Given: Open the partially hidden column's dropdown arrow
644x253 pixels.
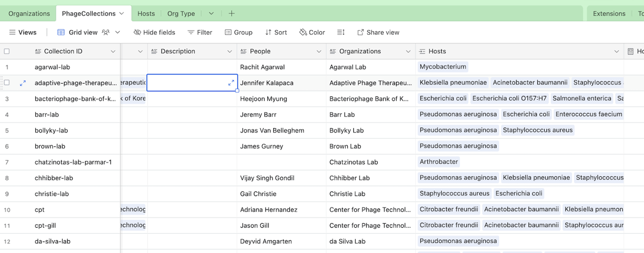Looking at the screenshot, I should click(x=141, y=51).
